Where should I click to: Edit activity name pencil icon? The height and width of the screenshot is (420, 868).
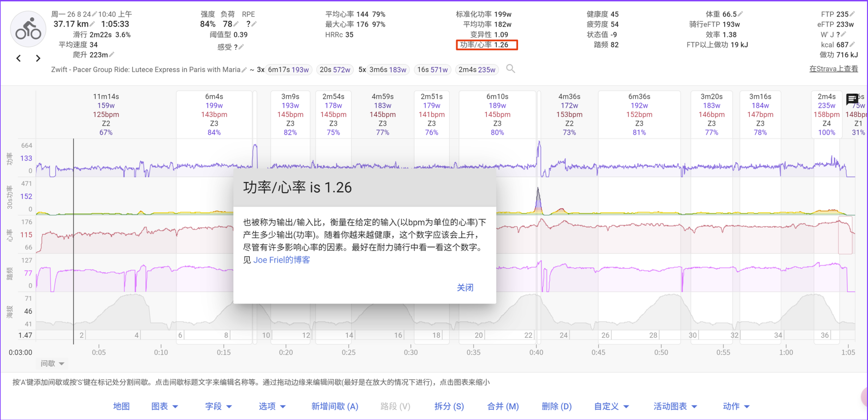244,70
